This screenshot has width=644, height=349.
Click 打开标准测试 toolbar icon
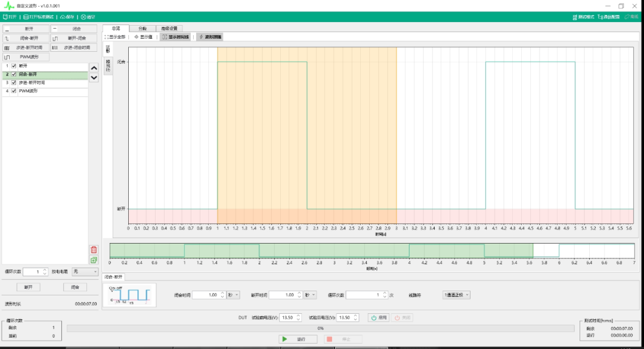click(x=39, y=17)
